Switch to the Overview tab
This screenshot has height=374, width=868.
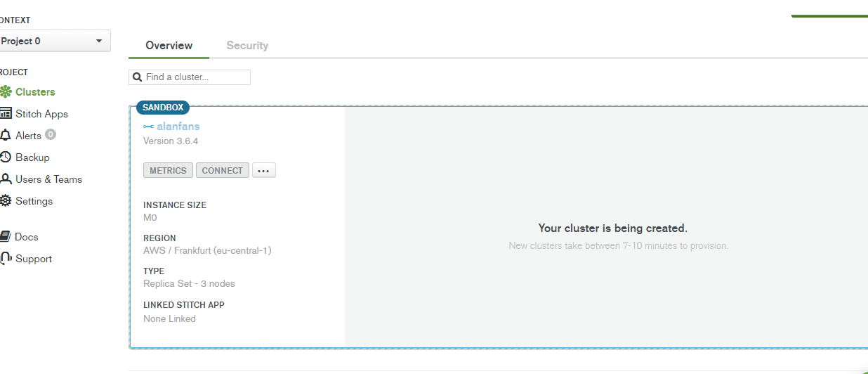tap(169, 46)
